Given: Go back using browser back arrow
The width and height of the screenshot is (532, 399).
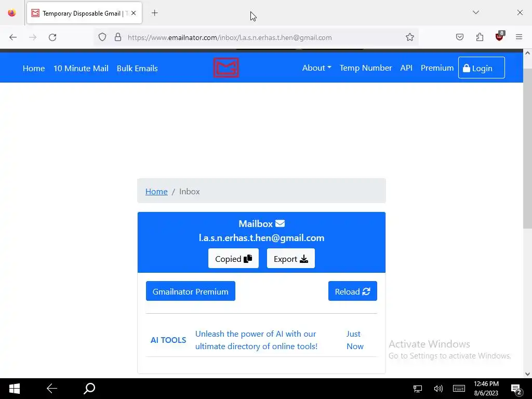Looking at the screenshot, I should (x=13, y=37).
